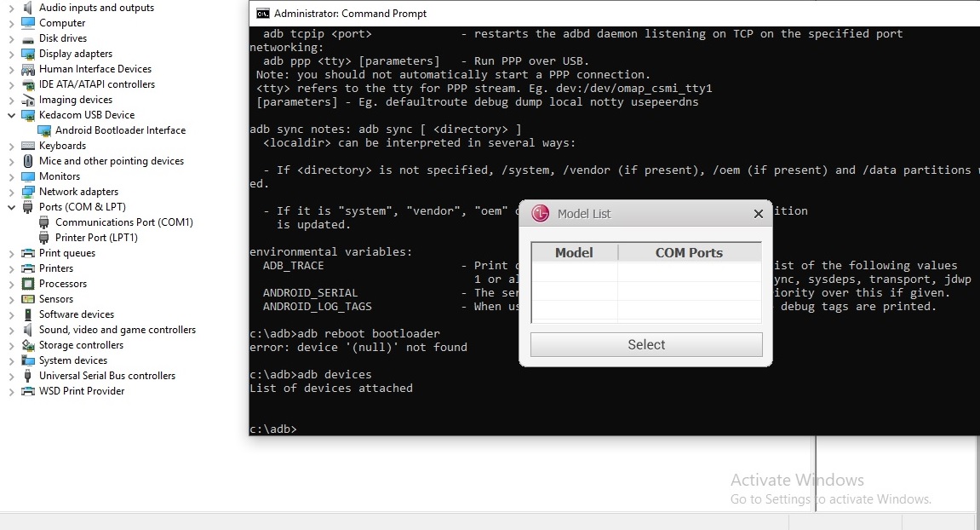
Task: Click the Model column header
Action: [x=574, y=252]
